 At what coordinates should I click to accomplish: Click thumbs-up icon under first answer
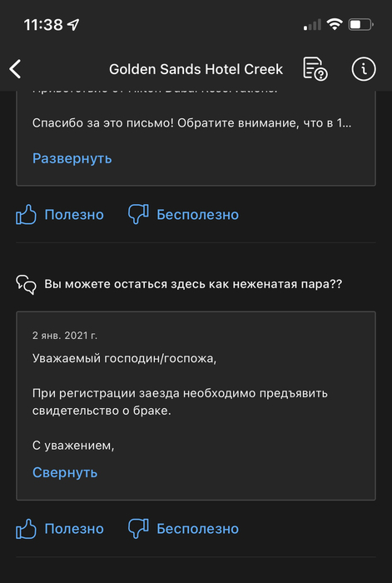(26, 215)
